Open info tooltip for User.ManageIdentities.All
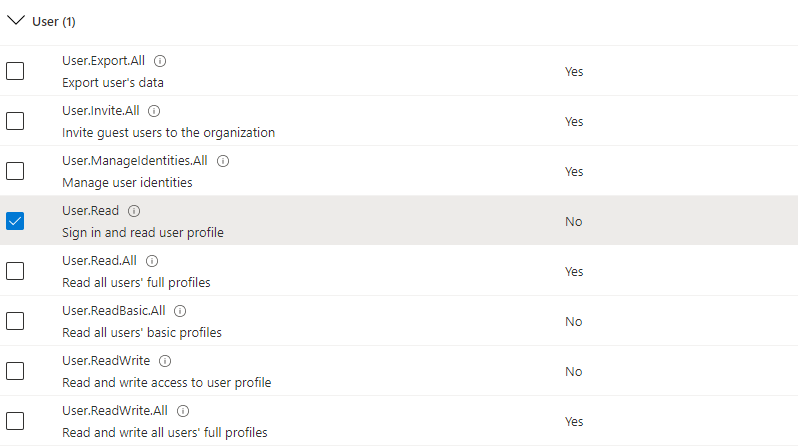This screenshot has height=446, width=798. click(x=223, y=161)
